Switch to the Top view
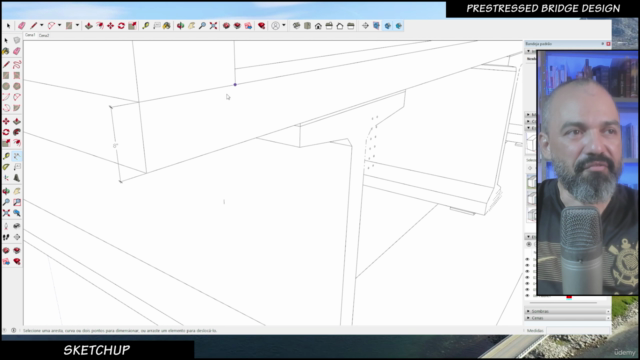This screenshot has width=640, height=360. pos(307,26)
